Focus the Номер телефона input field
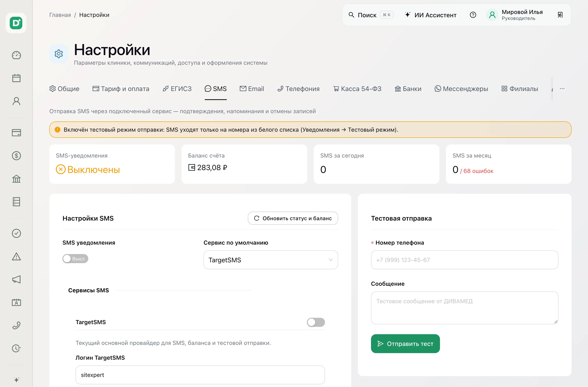588x387 pixels. pyautogui.click(x=464, y=260)
